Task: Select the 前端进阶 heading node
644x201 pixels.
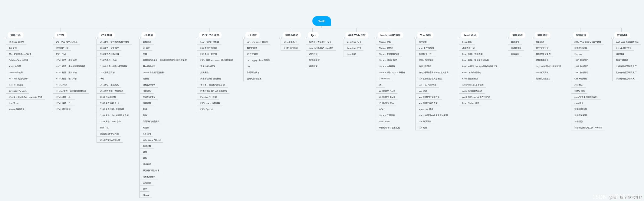Action: tap(542, 35)
